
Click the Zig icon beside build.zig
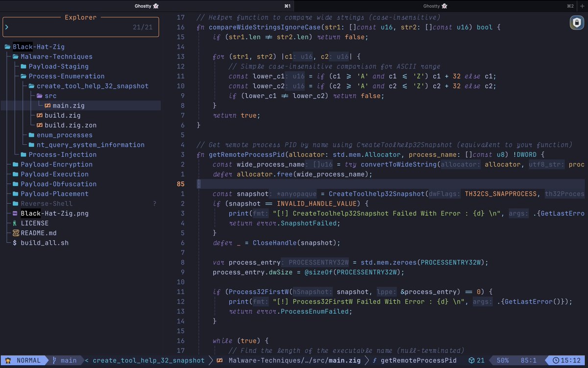coord(40,115)
